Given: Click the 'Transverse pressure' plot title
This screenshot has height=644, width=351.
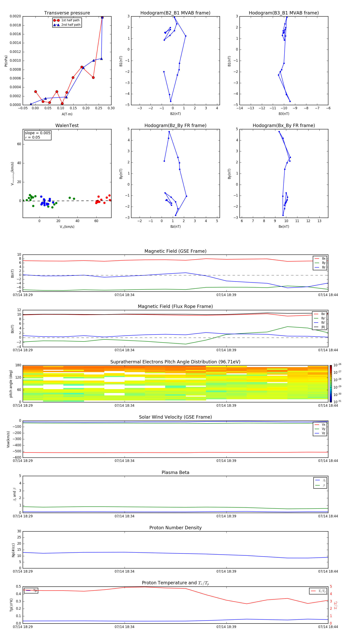Looking at the screenshot, I should tap(67, 13).
